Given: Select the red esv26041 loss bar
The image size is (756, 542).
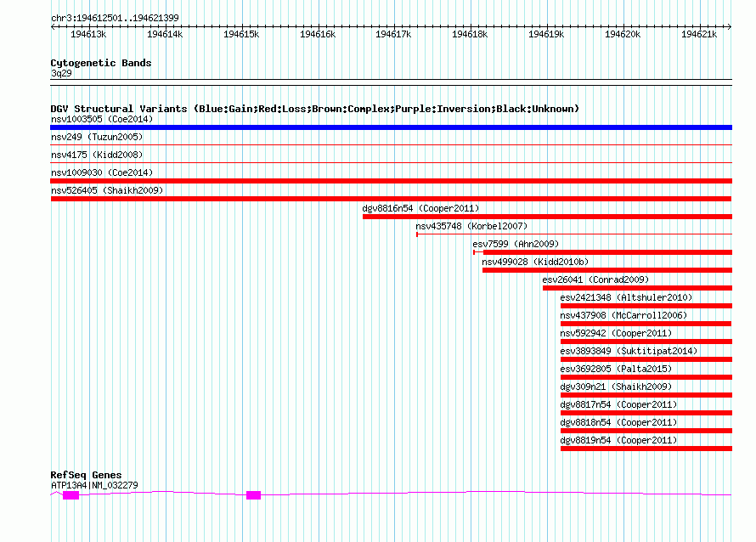Looking at the screenshot, I should click(x=637, y=288).
